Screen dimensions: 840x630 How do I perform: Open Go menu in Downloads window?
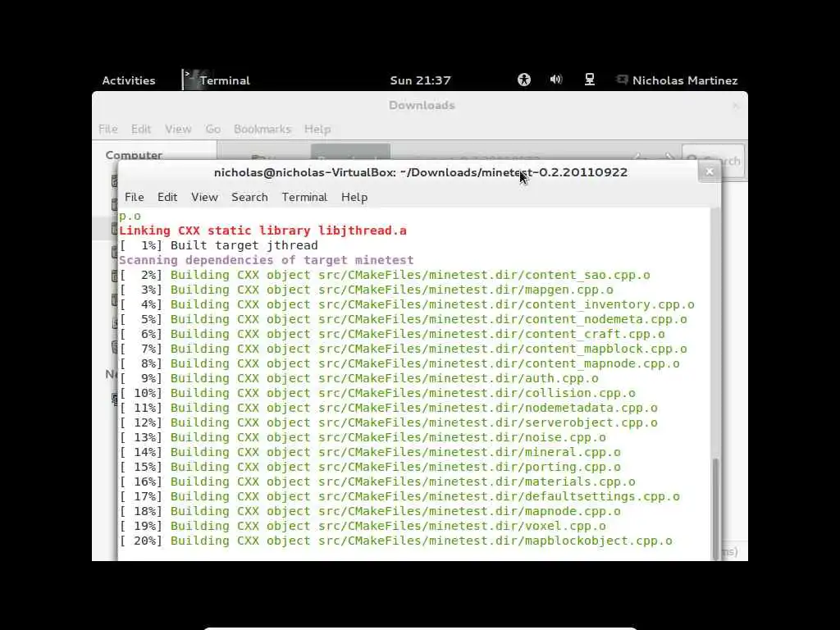(x=212, y=129)
